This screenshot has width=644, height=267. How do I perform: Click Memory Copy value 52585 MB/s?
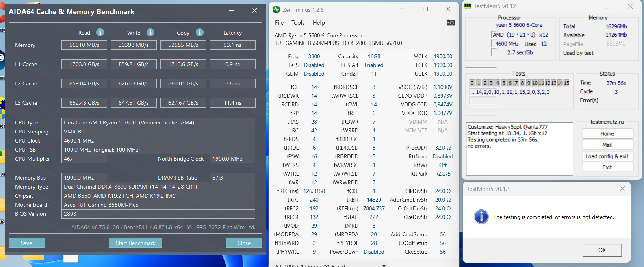pos(183,45)
